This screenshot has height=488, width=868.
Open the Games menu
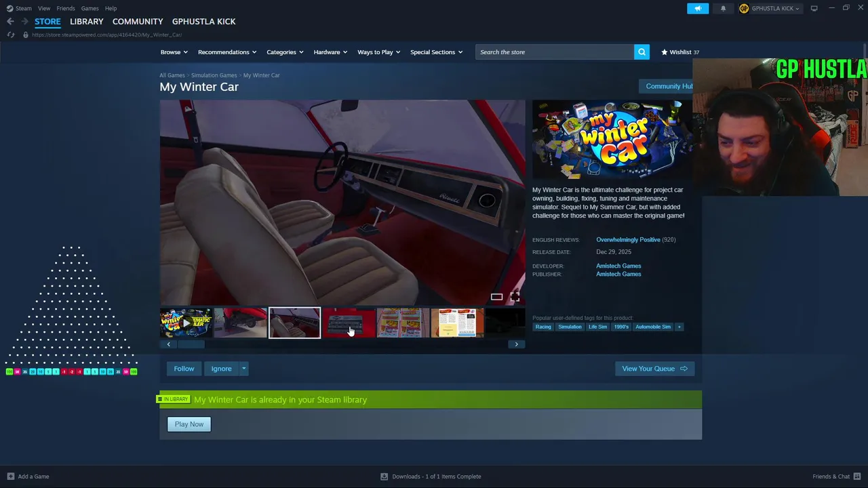(x=90, y=8)
